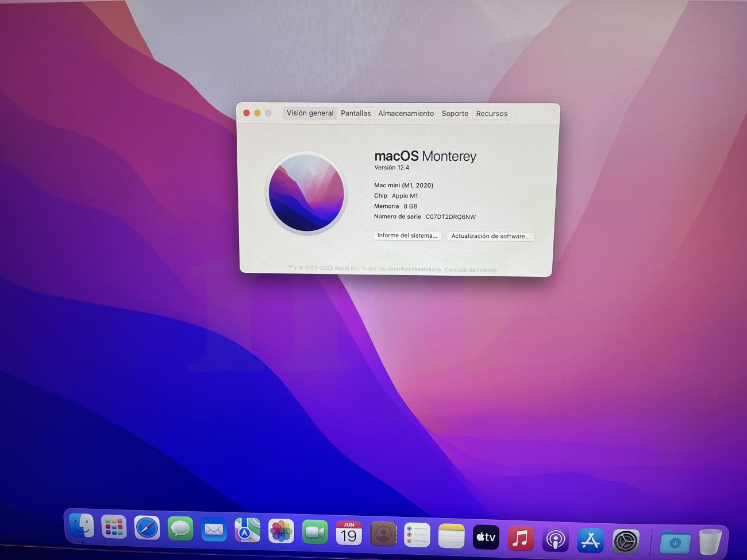Open the App Store icon

(x=591, y=540)
